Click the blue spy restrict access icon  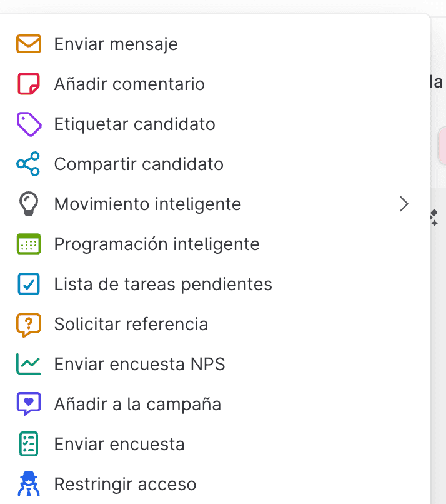point(29,484)
